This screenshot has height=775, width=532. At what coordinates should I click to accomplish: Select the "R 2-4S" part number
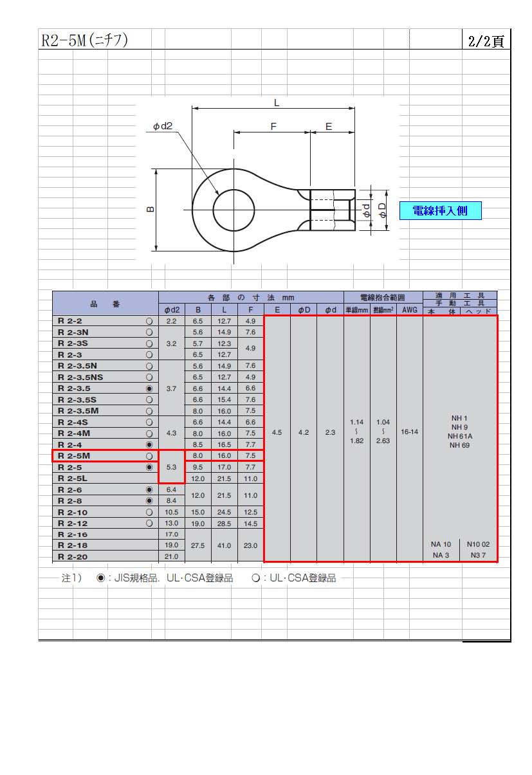pos(73,422)
